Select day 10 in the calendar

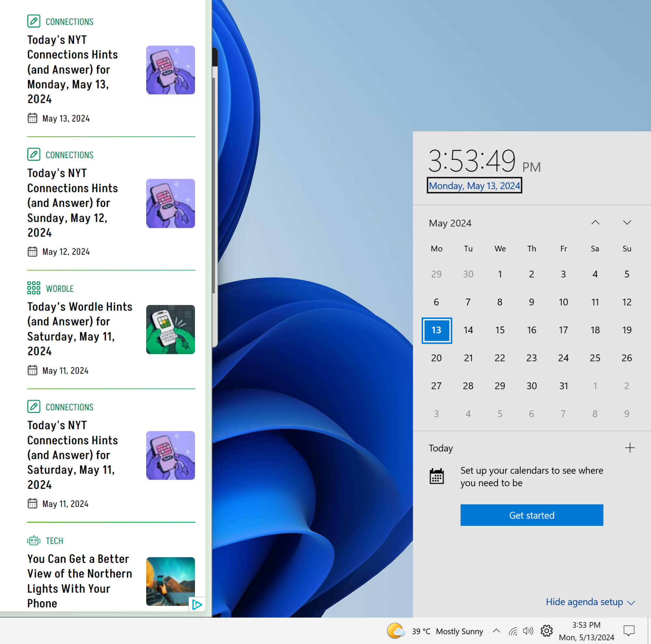click(563, 302)
